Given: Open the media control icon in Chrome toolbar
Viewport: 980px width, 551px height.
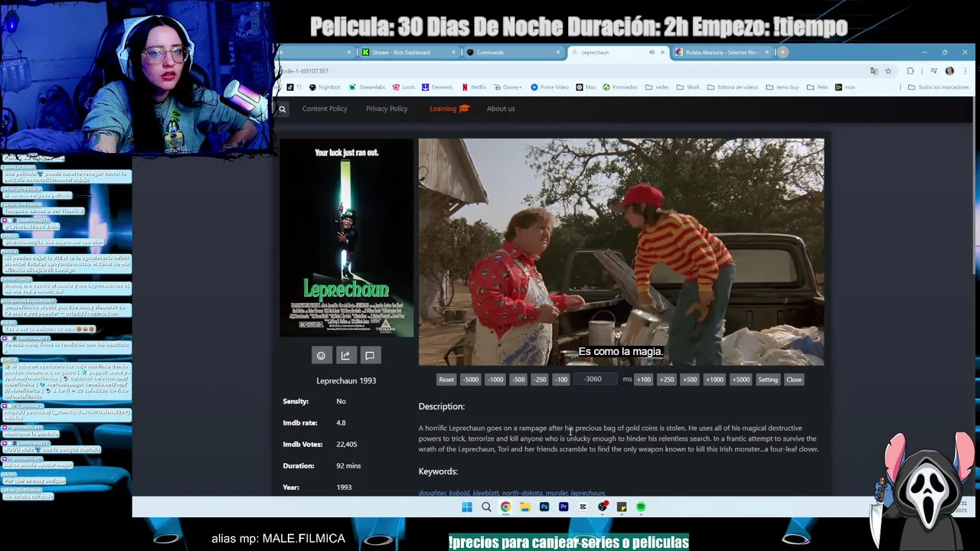Looking at the screenshot, I should point(933,71).
